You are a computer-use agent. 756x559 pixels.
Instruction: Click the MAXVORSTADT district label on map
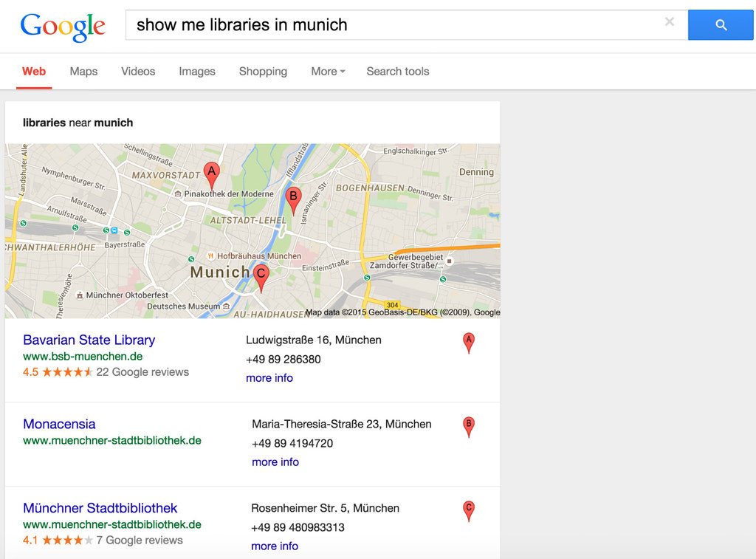[166, 175]
